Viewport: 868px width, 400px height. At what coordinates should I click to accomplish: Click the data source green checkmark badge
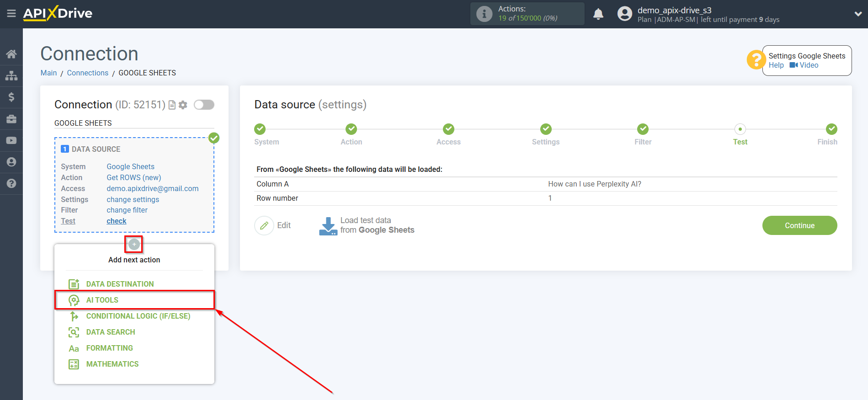pos(214,138)
